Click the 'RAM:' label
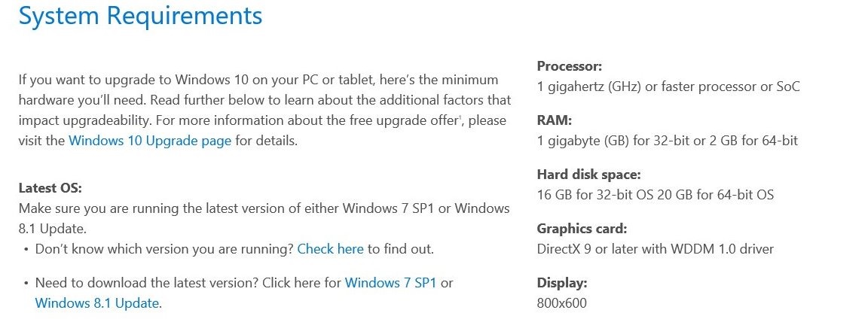 555,120
